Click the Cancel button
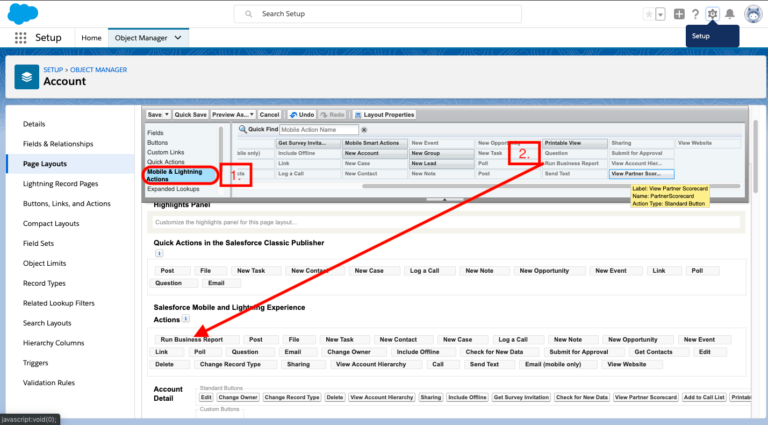Image resolution: width=768 pixels, height=425 pixels. pyautogui.click(x=269, y=115)
